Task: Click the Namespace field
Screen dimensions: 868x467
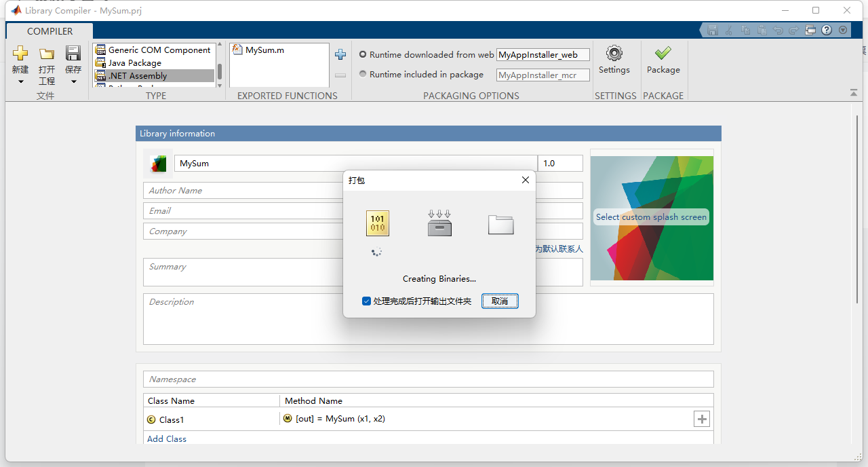Action: coord(428,379)
